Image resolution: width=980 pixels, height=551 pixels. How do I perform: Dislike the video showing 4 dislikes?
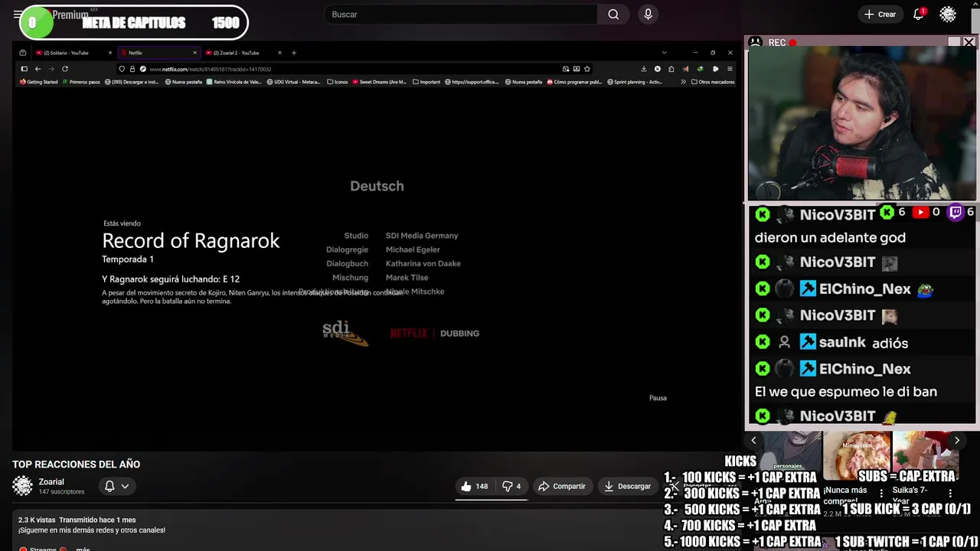[511, 486]
